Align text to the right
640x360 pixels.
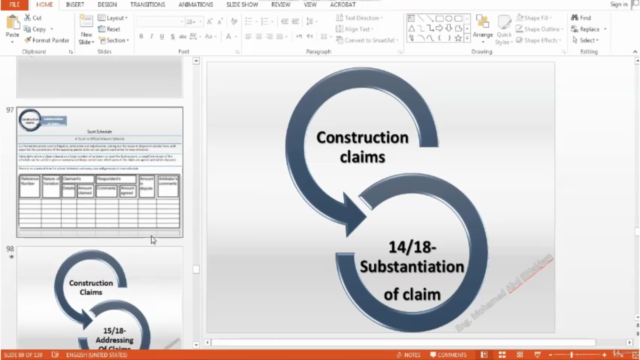[269, 37]
